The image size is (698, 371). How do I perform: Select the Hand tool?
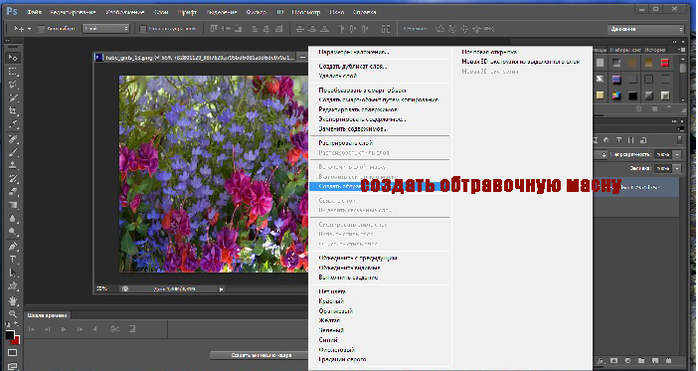(x=12, y=301)
